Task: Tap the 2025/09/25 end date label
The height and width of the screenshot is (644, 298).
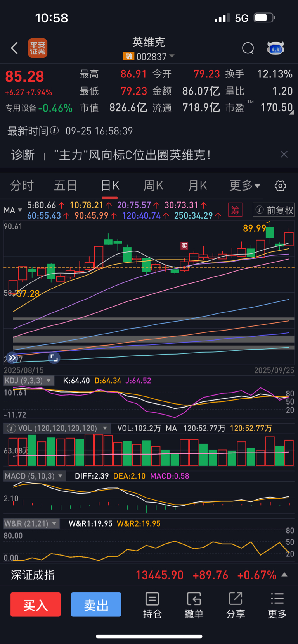Action: 274,370
